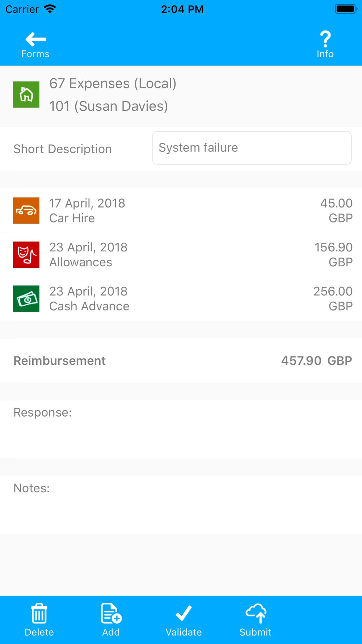Tap the 45.00 GBP amount

(336, 210)
